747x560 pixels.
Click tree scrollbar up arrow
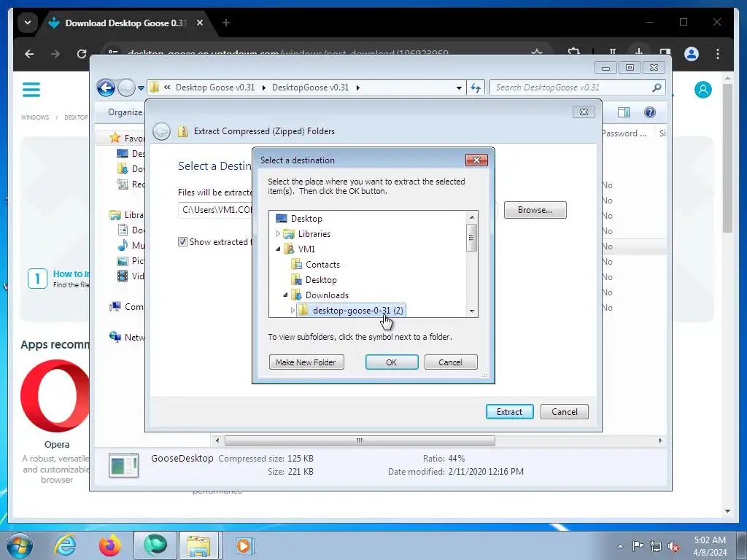click(472, 217)
